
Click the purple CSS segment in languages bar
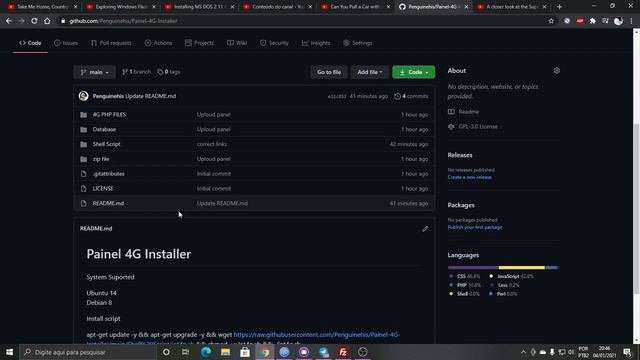(x=473, y=268)
